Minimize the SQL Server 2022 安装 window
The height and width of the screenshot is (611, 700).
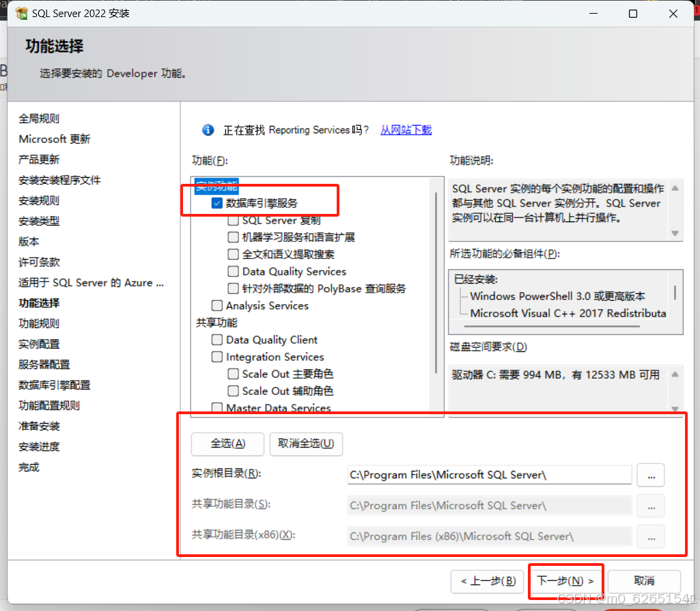click(x=593, y=14)
